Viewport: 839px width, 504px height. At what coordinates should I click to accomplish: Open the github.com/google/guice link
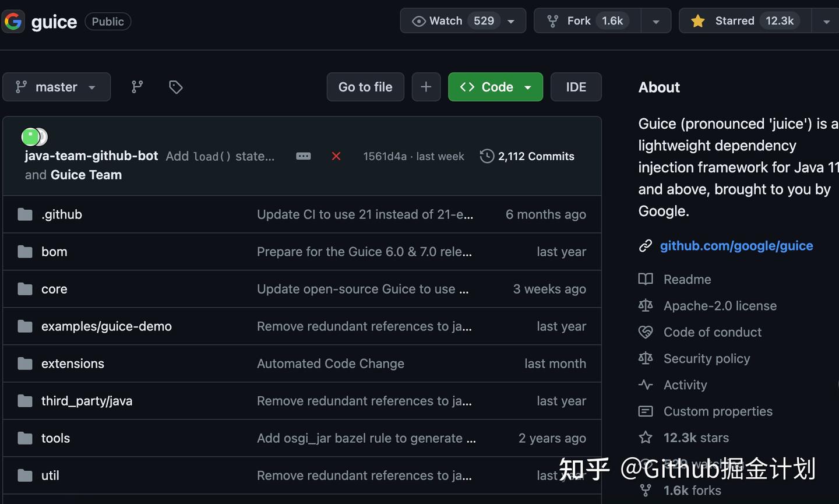click(736, 246)
